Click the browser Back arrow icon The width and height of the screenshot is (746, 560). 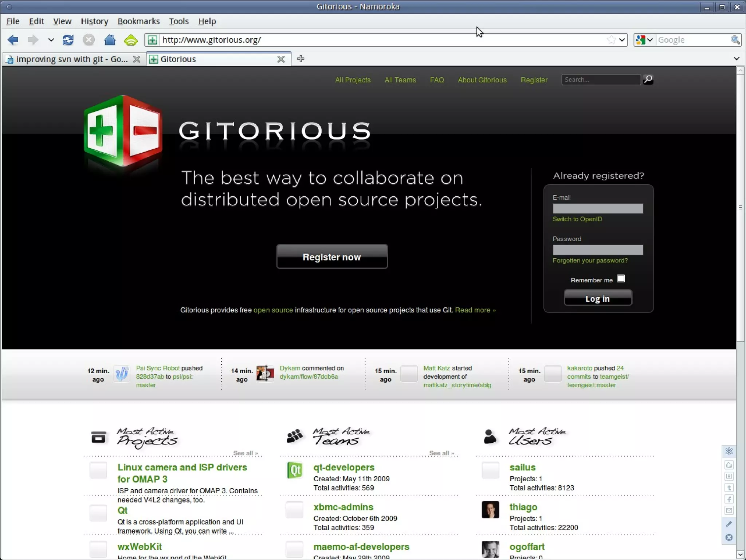[13, 40]
